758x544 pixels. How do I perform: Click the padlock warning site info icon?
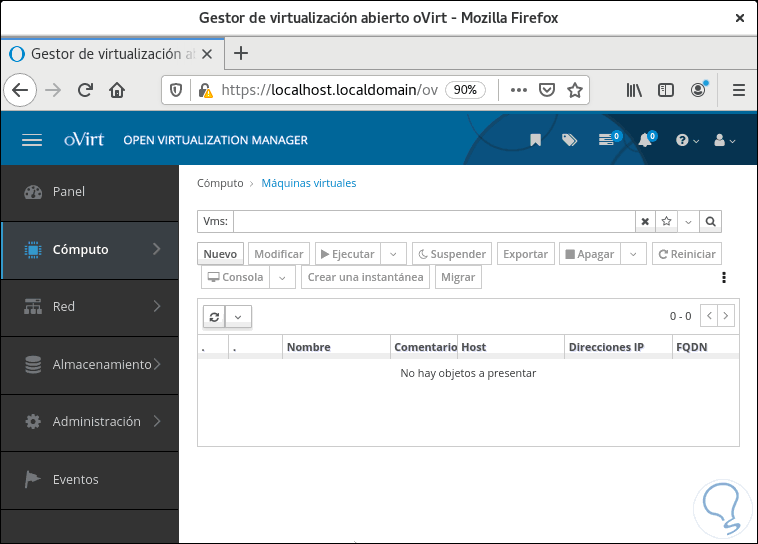pos(205,90)
